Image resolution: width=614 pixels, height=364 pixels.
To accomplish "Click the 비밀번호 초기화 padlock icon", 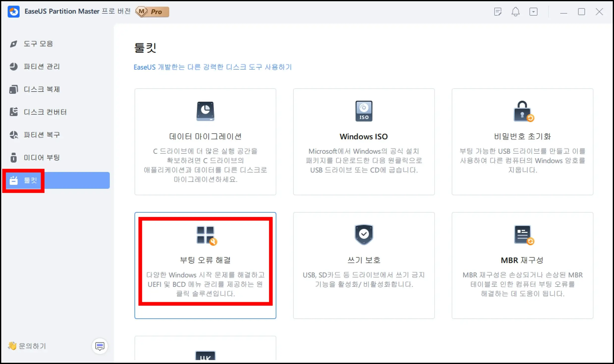I will 524,111.
